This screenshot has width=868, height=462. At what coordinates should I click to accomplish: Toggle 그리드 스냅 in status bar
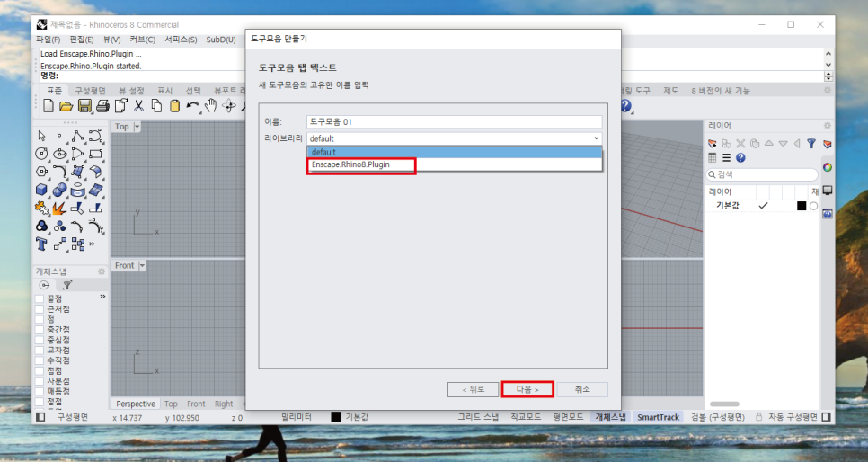(478, 417)
